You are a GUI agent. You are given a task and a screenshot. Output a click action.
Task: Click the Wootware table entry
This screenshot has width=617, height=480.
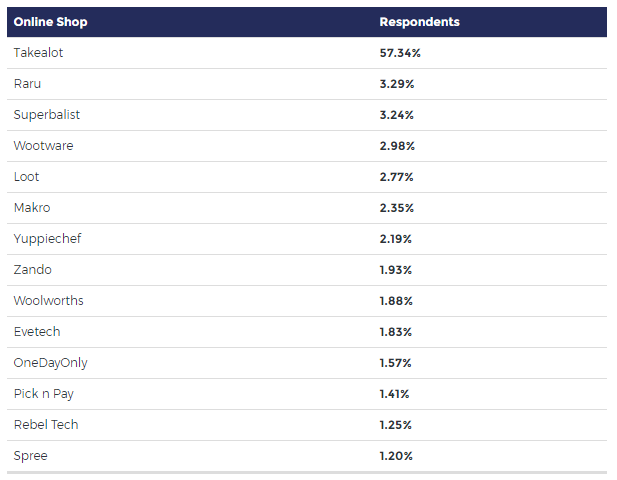pos(43,146)
